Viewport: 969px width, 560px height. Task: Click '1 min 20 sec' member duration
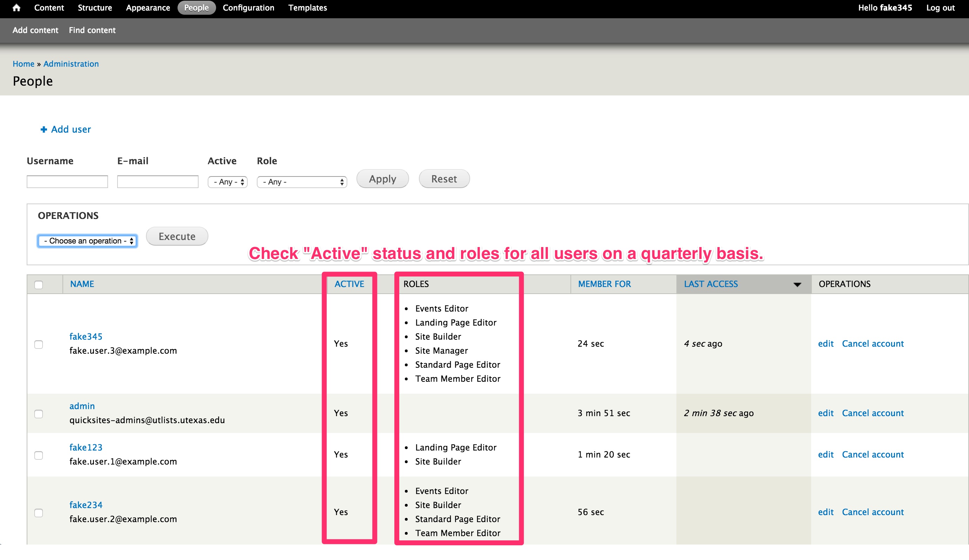tap(604, 455)
